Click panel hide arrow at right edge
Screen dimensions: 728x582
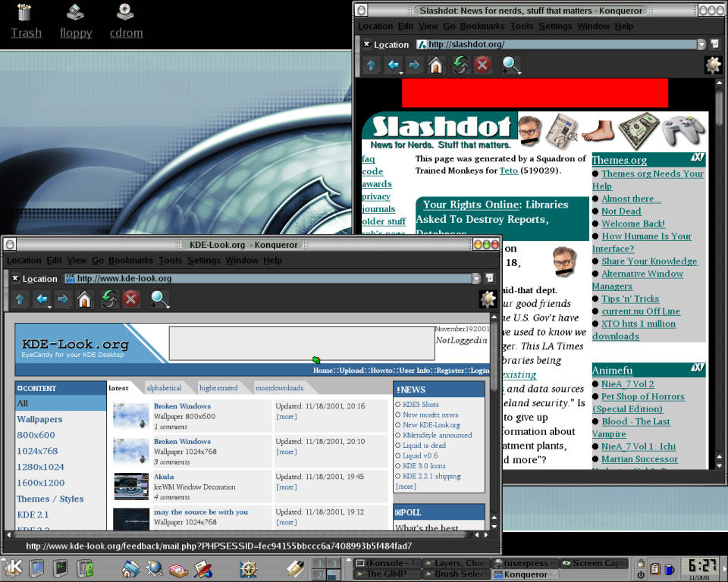pyautogui.click(x=724, y=569)
